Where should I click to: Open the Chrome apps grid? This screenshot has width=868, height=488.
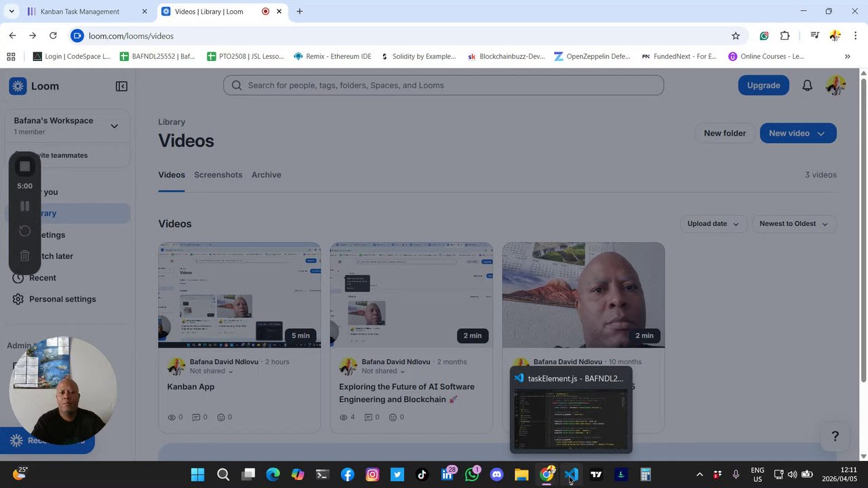coord(11,57)
